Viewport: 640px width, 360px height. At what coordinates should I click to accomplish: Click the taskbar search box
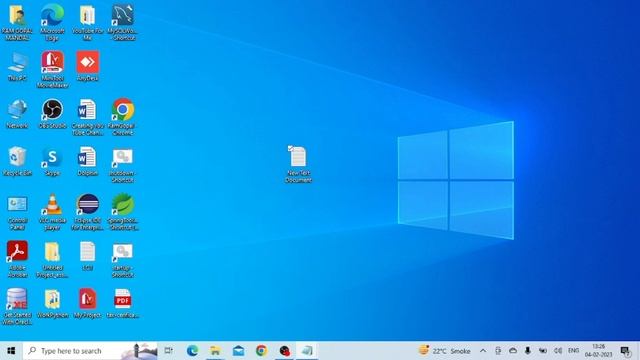coord(90,351)
